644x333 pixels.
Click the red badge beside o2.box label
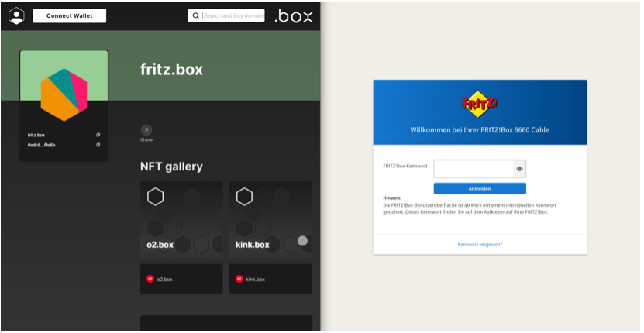150,279
